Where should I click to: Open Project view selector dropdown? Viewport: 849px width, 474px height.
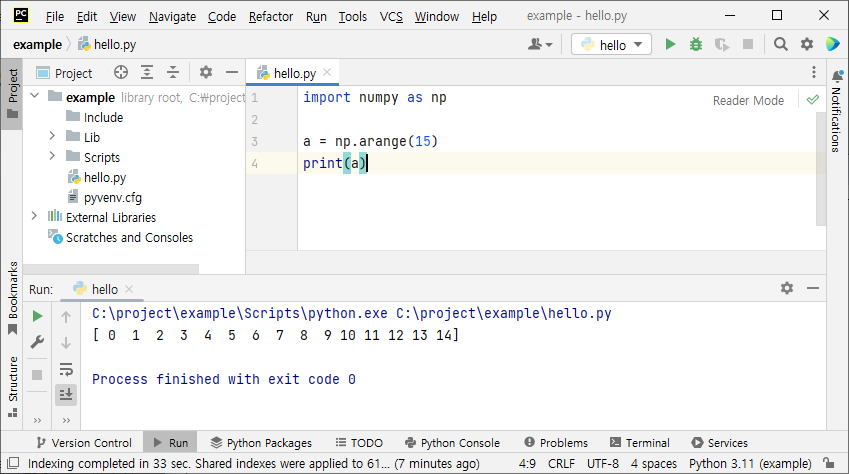pyautogui.click(x=64, y=73)
